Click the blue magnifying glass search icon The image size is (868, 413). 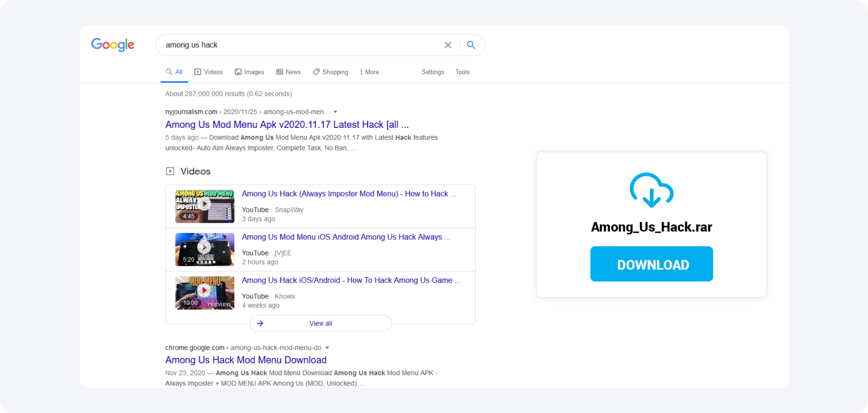click(x=471, y=45)
